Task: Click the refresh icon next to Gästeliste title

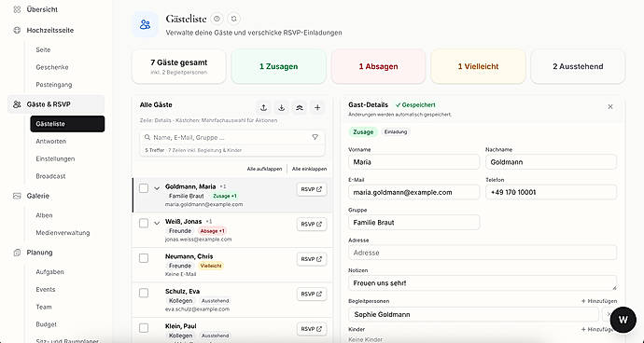Action: tap(233, 19)
